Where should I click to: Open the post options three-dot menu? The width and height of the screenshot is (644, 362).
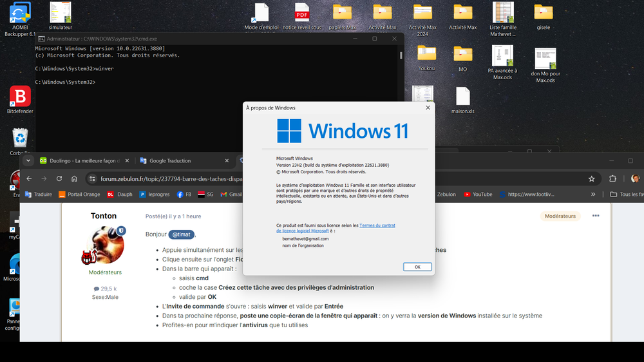click(596, 216)
